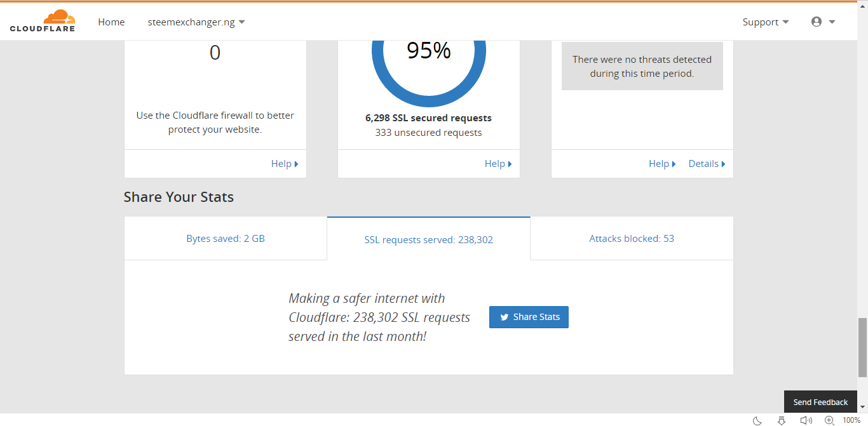This screenshot has height=426, width=868.
Task: Go to the Home page
Action: 111,22
